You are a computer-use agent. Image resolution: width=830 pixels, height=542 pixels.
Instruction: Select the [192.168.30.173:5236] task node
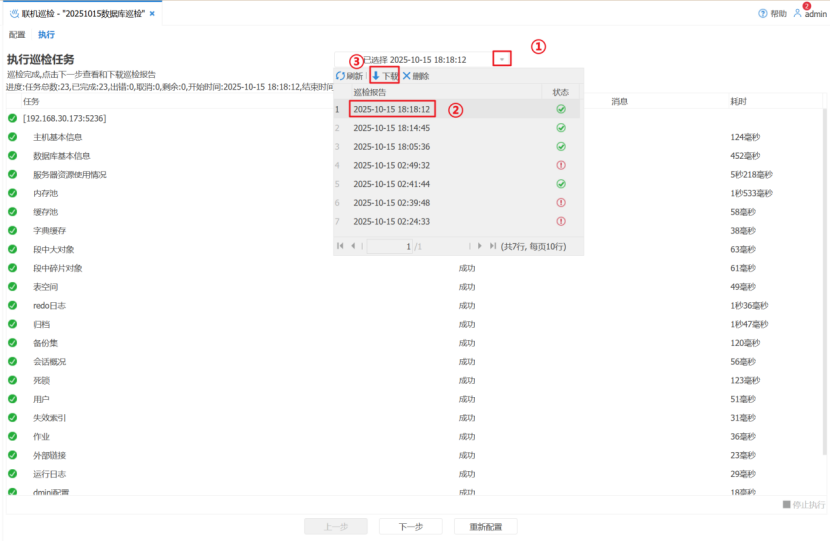[64, 119]
